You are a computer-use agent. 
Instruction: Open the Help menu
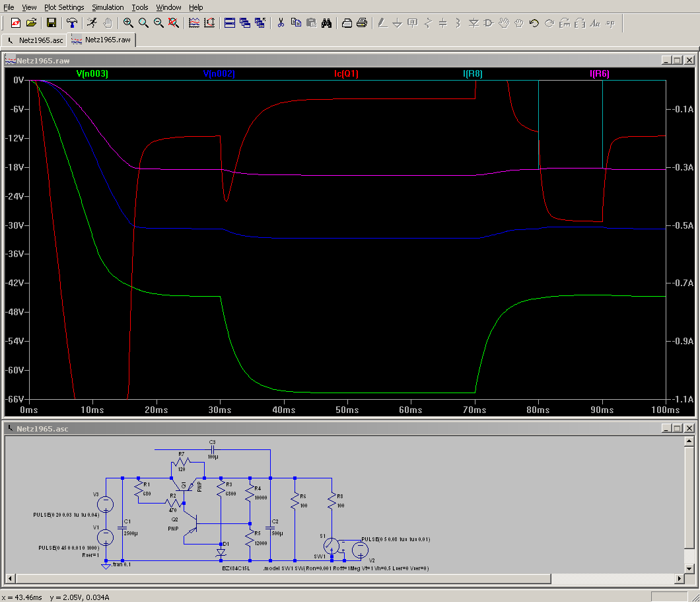click(x=195, y=7)
